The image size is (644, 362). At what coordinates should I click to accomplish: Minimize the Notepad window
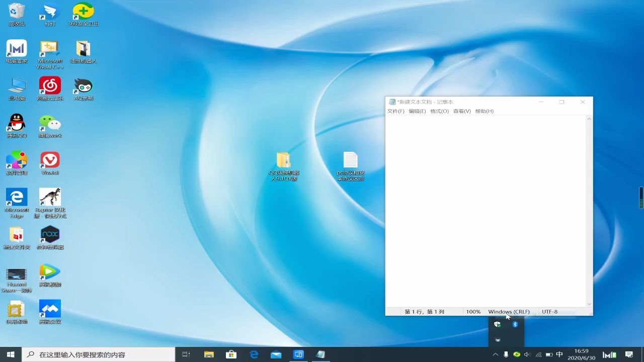tap(541, 102)
